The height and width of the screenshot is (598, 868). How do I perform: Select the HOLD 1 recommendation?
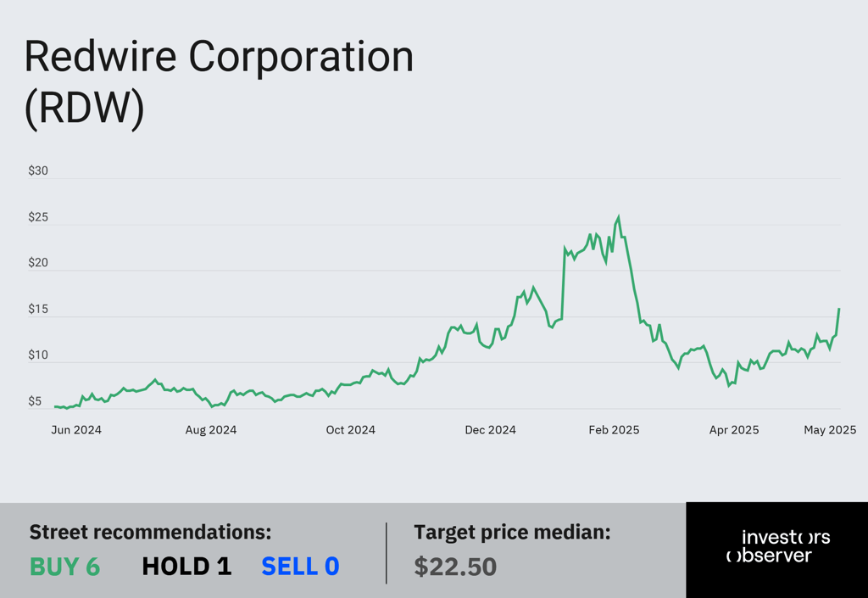(186, 567)
